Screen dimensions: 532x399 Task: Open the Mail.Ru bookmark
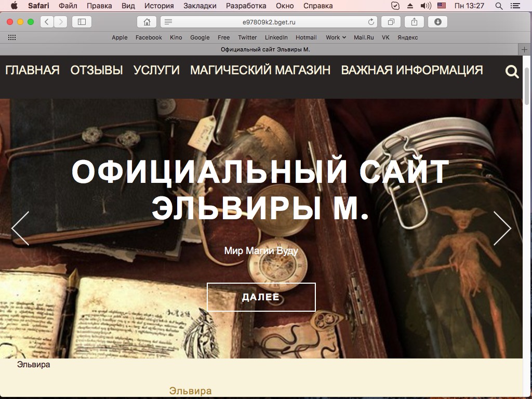tap(364, 37)
